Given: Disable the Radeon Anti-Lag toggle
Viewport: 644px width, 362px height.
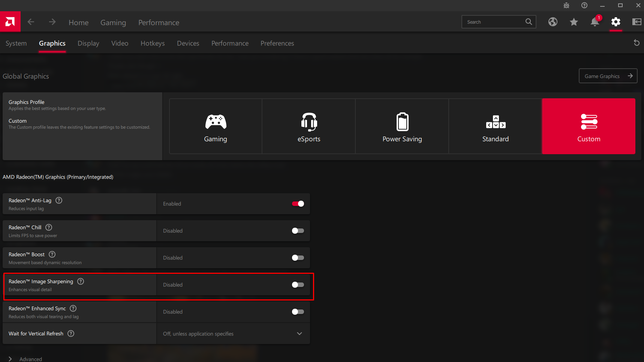Looking at the screenshot, I should coord(298,204).
